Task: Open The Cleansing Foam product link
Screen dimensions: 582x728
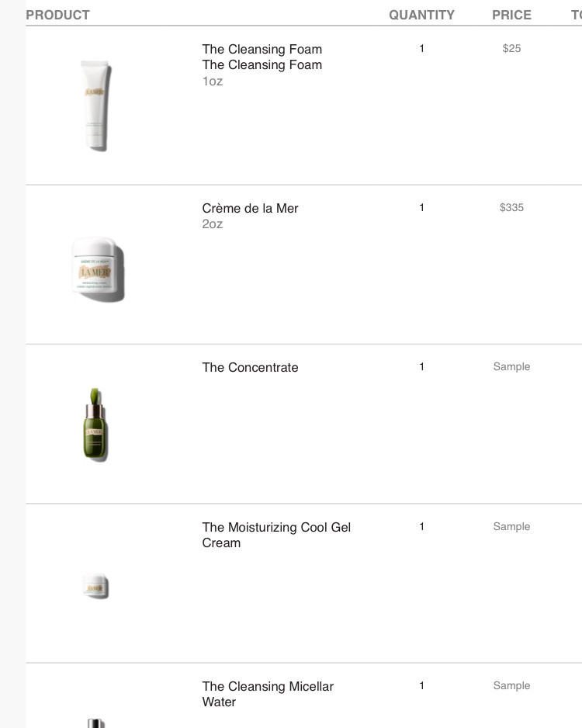Action: 262,49
